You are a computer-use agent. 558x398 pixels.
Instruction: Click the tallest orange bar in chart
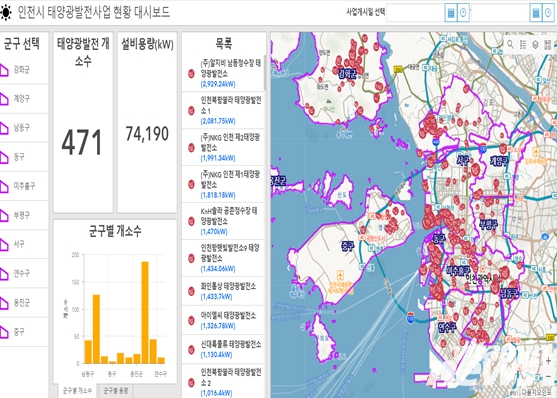(x=145, y=313)
